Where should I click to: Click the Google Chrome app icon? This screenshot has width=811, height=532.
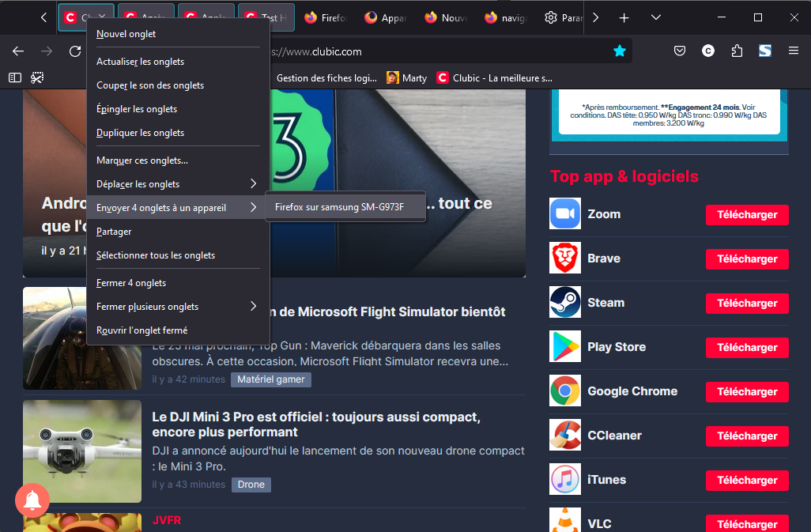pyautogui.click(x=565, y=391)
